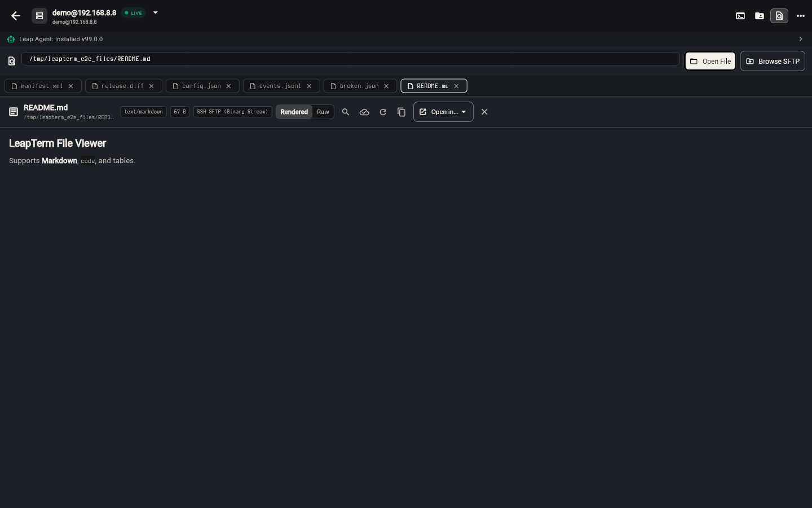This screenshot has height=508, width=812.
Task: Click the server host icon
Action: click(39, 16)
